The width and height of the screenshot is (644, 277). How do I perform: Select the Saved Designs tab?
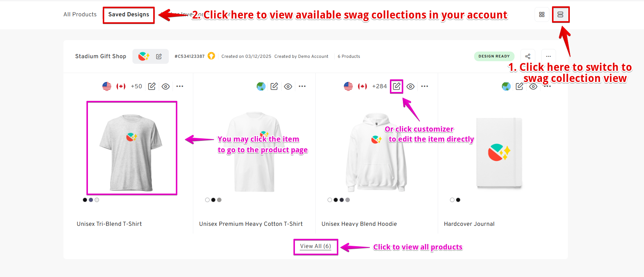click(128, 14)
